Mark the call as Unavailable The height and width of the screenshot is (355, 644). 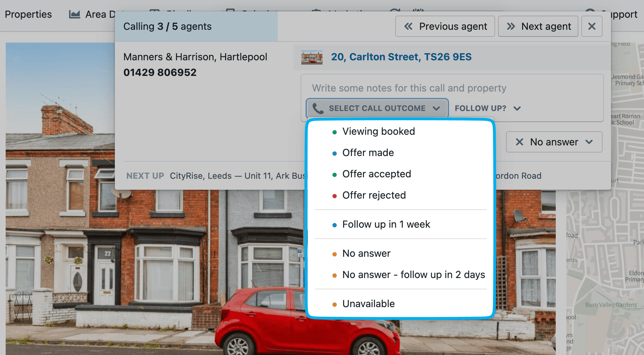click(368, 304)
